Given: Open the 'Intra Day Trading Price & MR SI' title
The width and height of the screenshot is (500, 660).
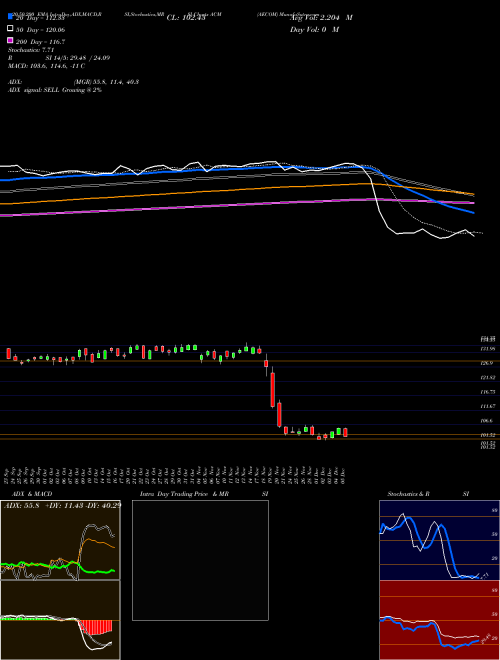Looking at the screenshot, I should click(204, 494).
